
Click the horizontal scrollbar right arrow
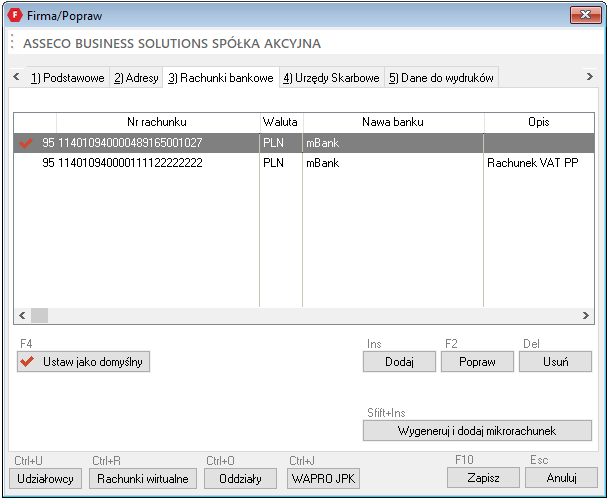[x=586, y=316]
